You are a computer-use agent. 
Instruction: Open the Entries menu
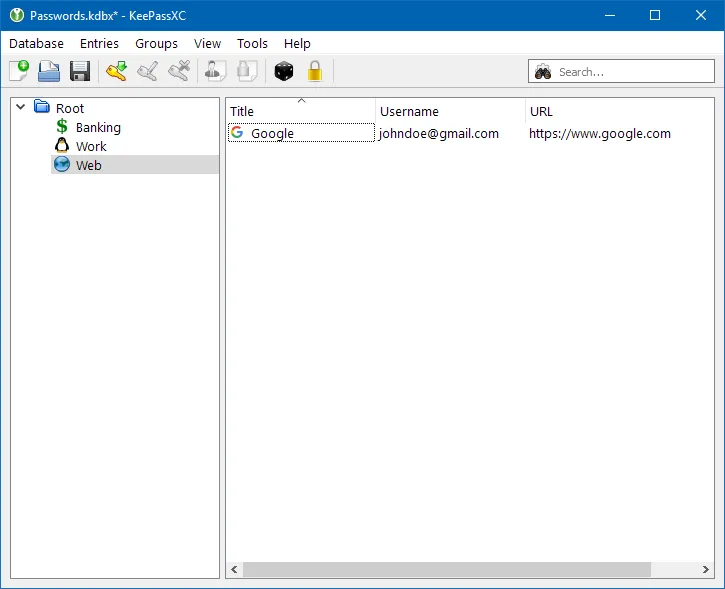[x=99, y=43]
